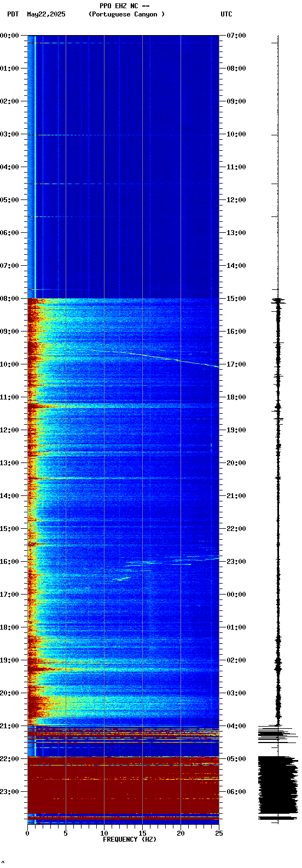
Task: Click the PDT axis '18:00' label
Action: (x=9, y=627)
